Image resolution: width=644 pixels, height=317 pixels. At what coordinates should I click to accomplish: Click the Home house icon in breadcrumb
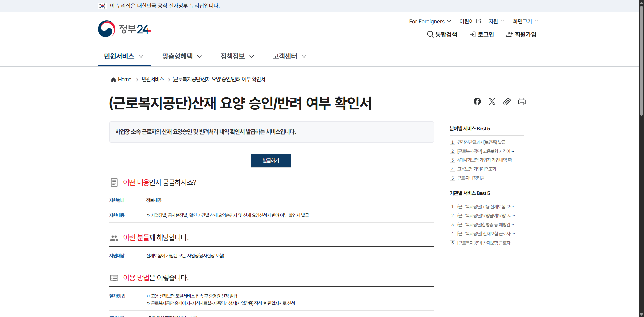113,80
